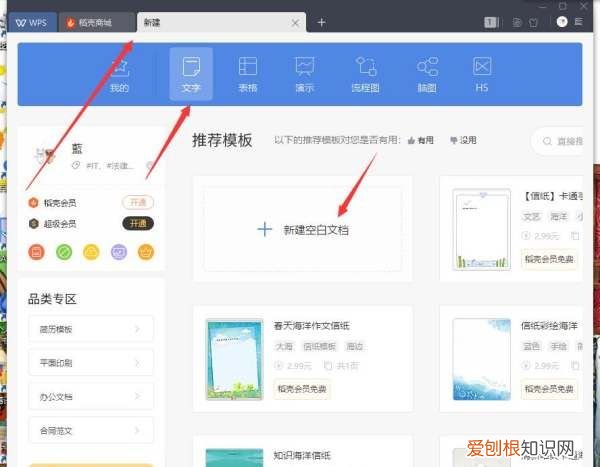Open the skin shirt icon in title bar

click(533, 23)
